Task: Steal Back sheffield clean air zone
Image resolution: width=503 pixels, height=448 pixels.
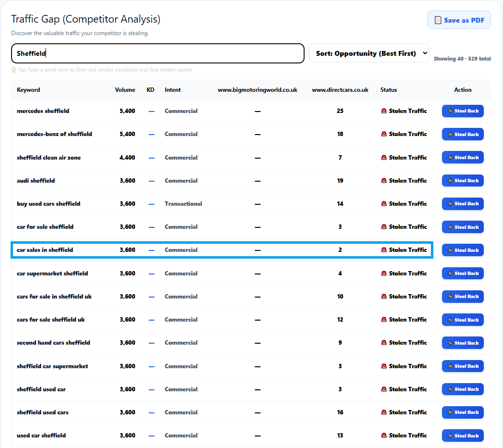Action: pos(463,158)
